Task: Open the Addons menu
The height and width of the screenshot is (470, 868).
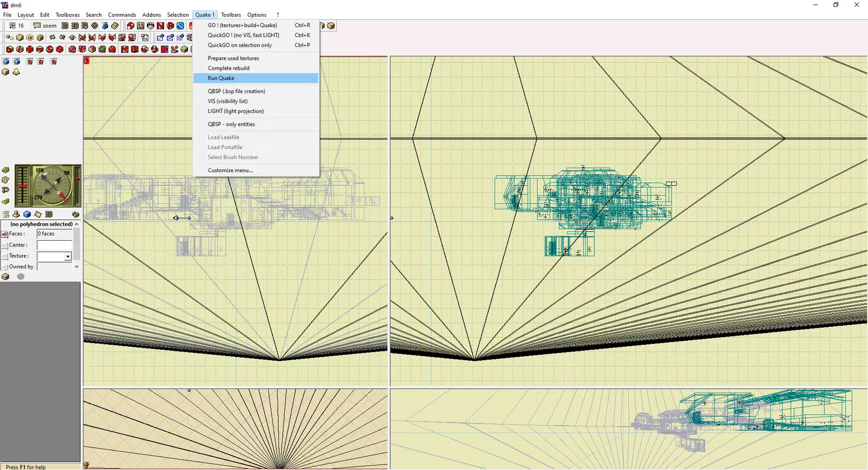Action: point(152,15)
